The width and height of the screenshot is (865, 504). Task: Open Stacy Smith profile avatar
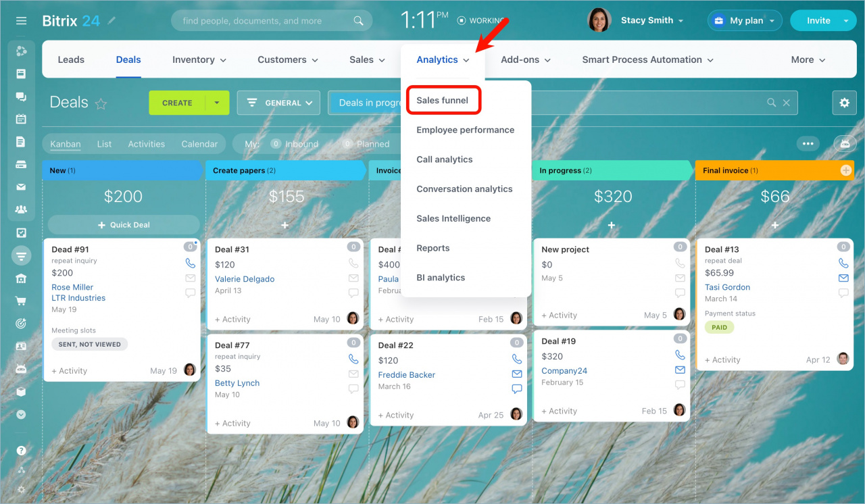tap(599, 20)
